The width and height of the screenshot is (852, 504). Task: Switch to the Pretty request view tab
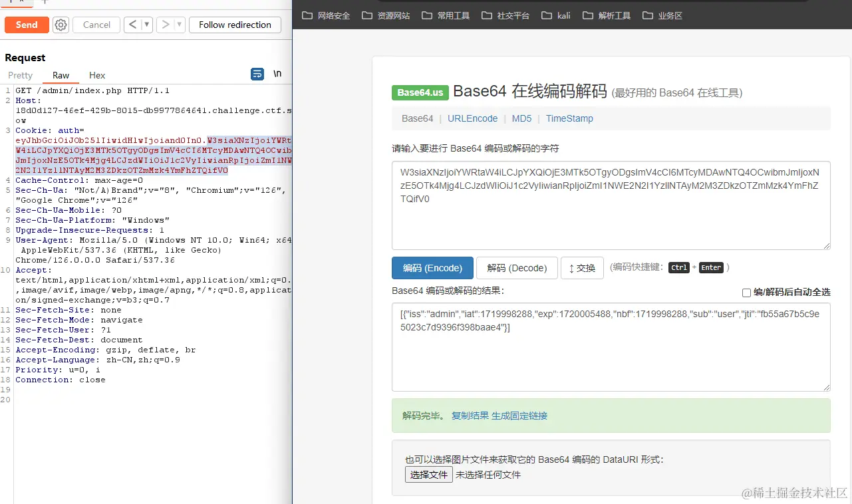(20, 75)
